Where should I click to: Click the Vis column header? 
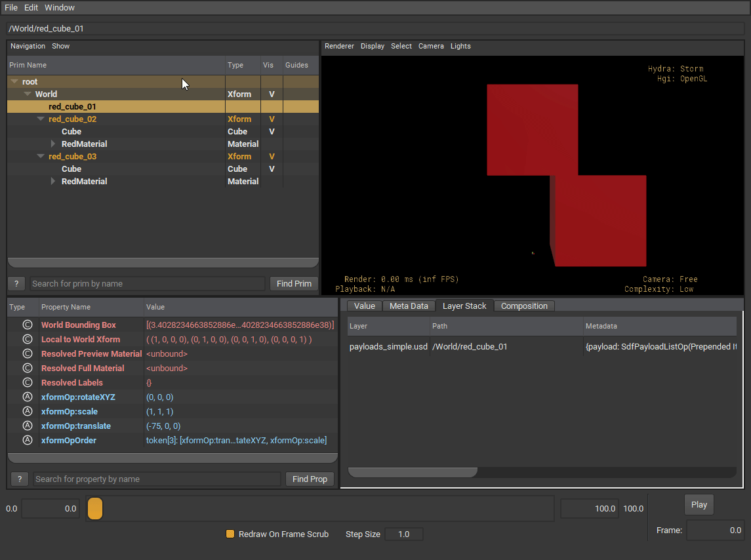(272, 65)
